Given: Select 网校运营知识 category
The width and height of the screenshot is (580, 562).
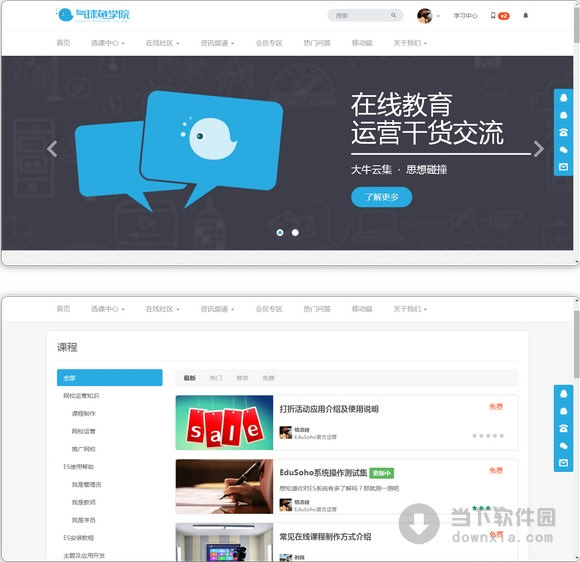Looking at the screenshot, I should (x=81, y=396).
